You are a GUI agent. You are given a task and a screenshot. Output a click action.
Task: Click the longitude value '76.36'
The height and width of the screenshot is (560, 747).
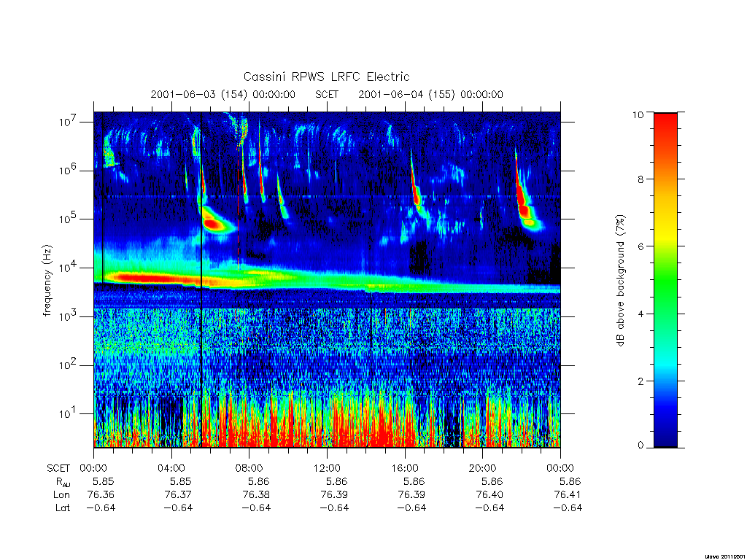point(101,495)
